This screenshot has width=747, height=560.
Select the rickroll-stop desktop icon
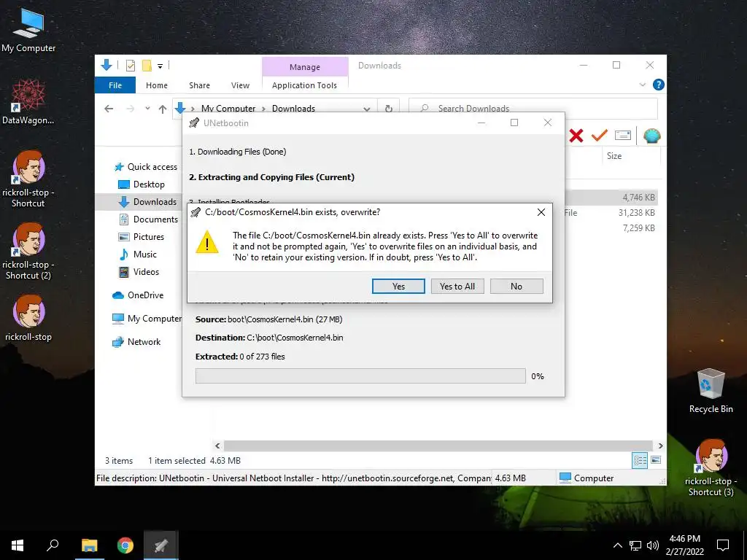coord(28,318)
